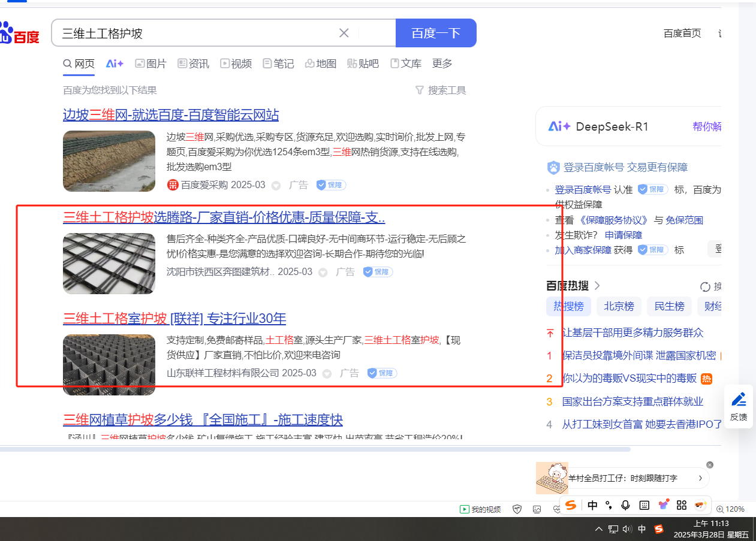
Task: Clear the search box with the X icon
Action: click(x=344, y=33)
